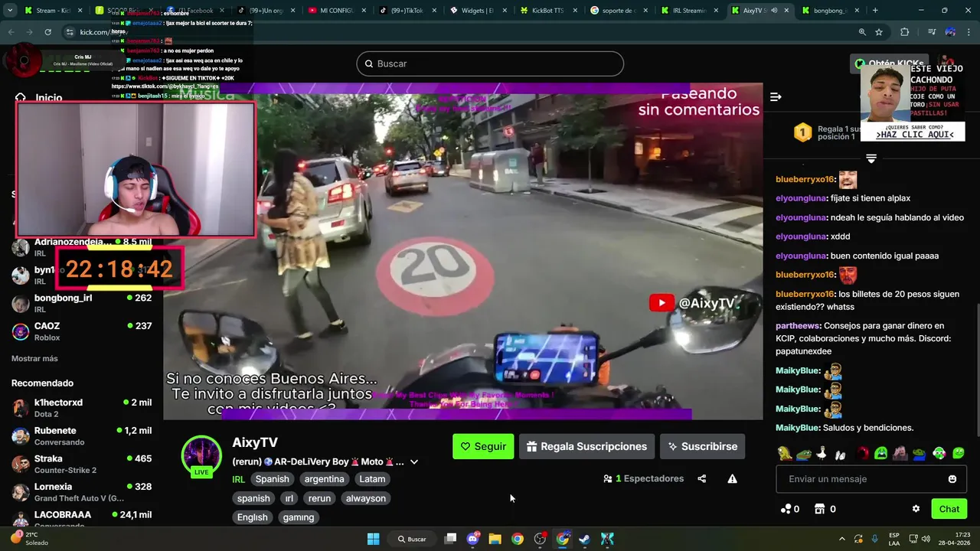
Task: Open the browser extensions puzzle icon
Action: (905, 32)
